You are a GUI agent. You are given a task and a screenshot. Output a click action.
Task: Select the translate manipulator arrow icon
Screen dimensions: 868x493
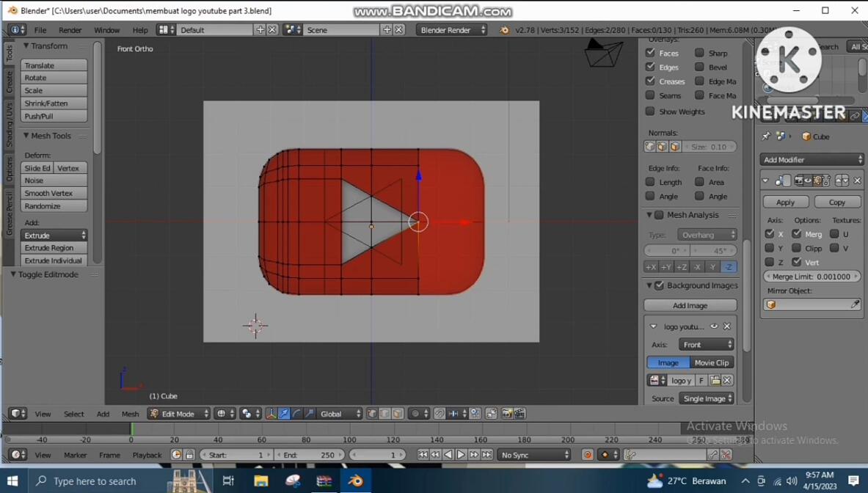click(x=284, y=413)
